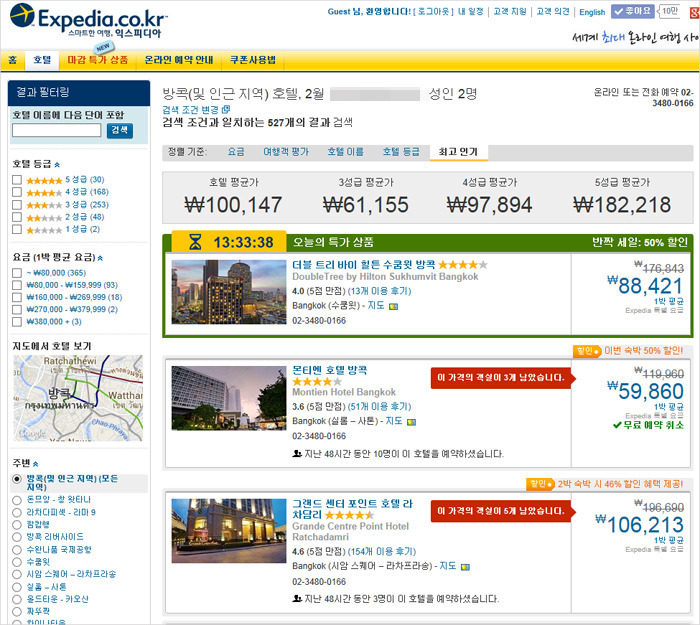Viewport: 700px width, 625px height.
Task: Check the 1성급 (2) star filter
Action: (17, 229)
